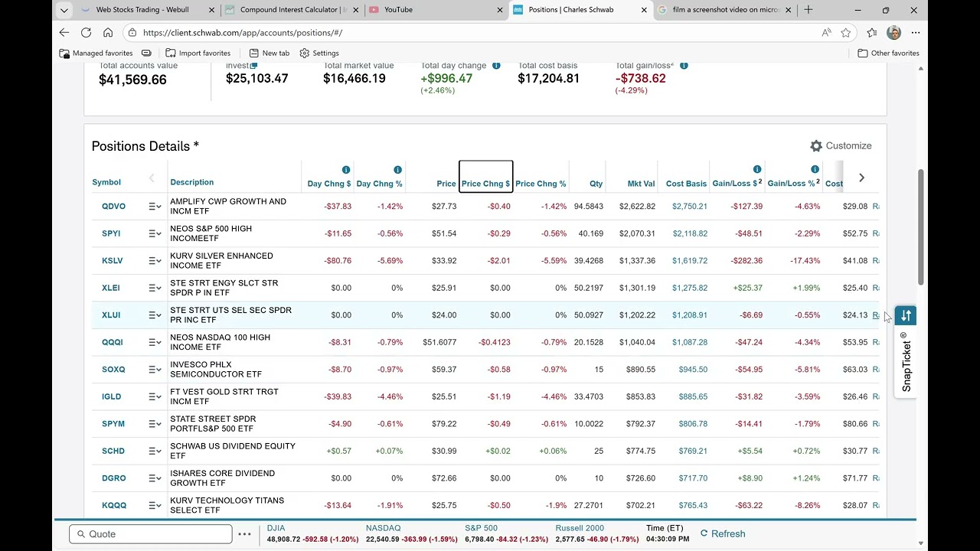
Task: Open action menu for XLUI row
Action: tap(155, 315)
